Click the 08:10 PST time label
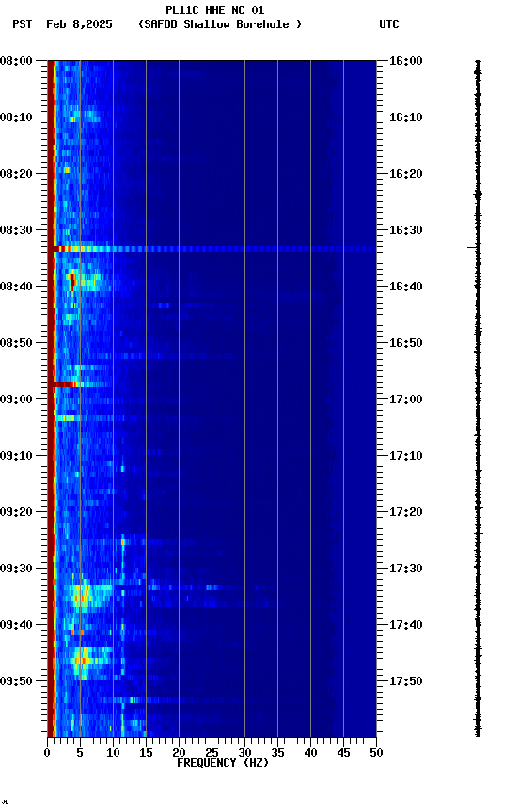Image resolution: width=519 pixels, height=812 pixels. click(x=16, y=117)
